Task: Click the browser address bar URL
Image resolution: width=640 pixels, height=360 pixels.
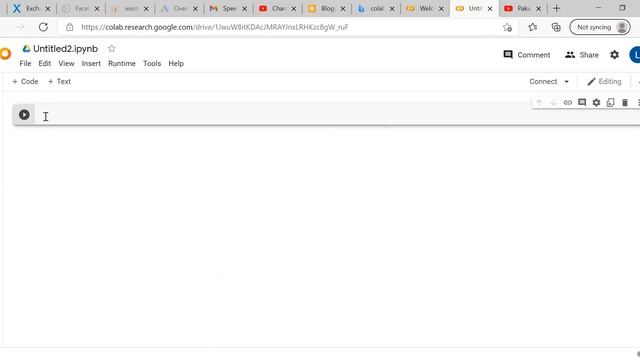Action: [x=215, y=27]
